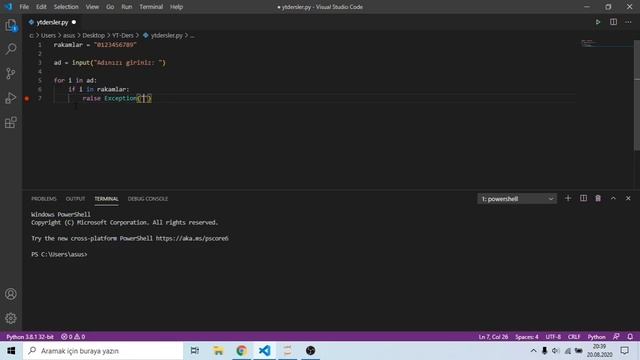Viewport: 640px width, 360px height.
Task: Create a new terminal with plus icon
Action: (x=568, y=198)
